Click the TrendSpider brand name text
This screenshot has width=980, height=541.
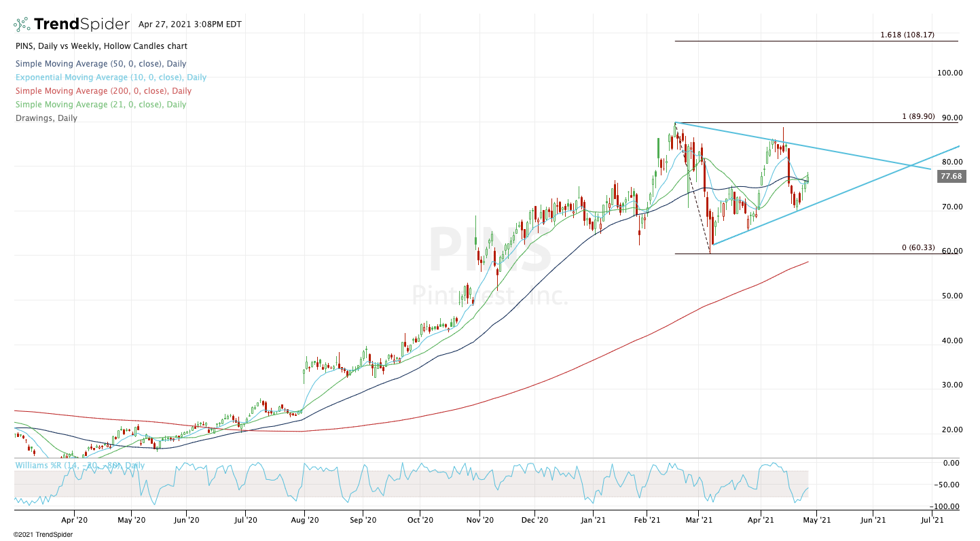(81, 24)
